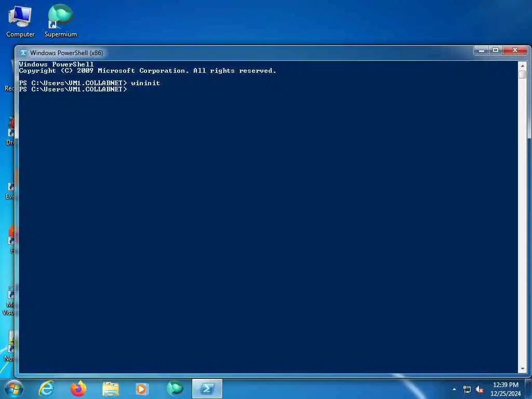Show hidden icons in the system tray
Image resolution: width=532 pixels, height=399 pixels.
(x=454, y=389)
